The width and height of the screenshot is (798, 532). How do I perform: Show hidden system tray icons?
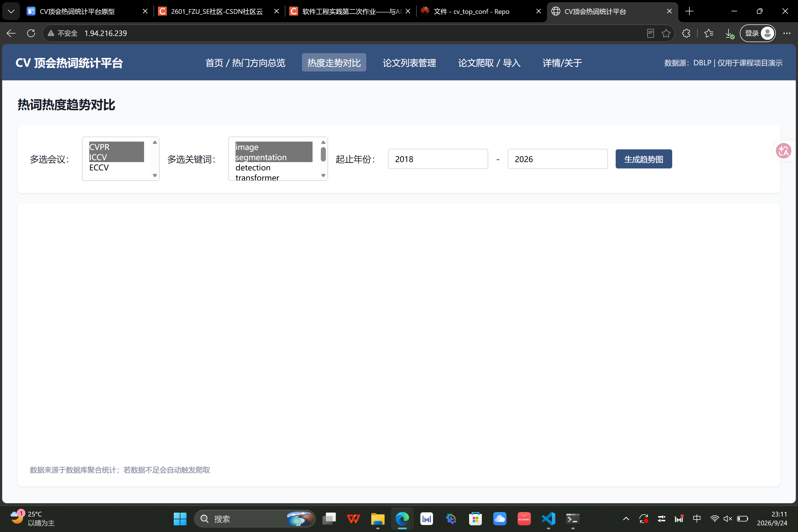(x=626, y=519)
